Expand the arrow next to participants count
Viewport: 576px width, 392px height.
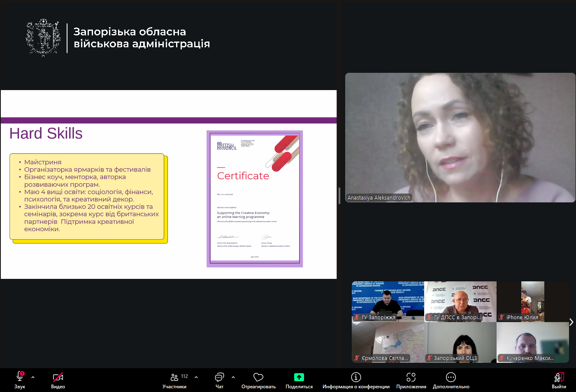(196, 377)
